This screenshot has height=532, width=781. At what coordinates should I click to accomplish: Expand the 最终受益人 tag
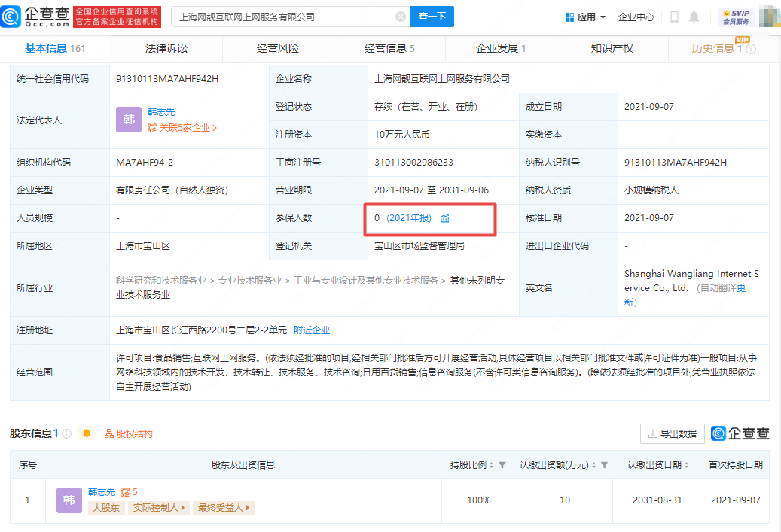click(x=224, y=508)
